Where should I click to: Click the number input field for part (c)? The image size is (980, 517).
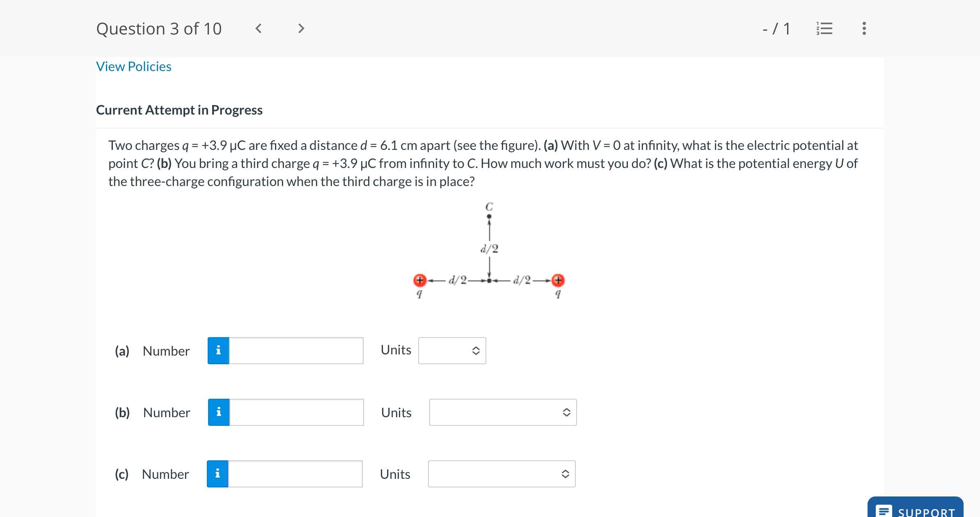pyautogui.click(x=295, y=474)
